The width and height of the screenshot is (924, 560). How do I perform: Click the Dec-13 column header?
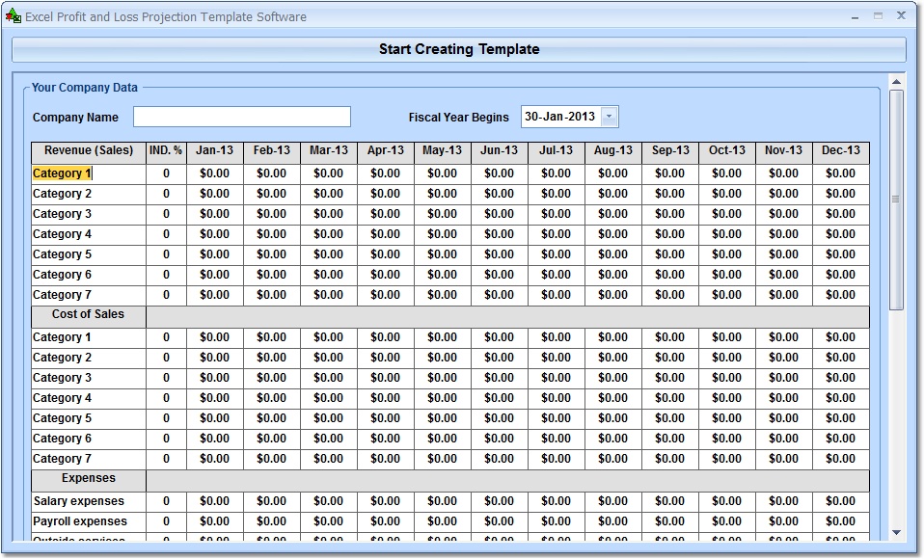click(841, 152)
